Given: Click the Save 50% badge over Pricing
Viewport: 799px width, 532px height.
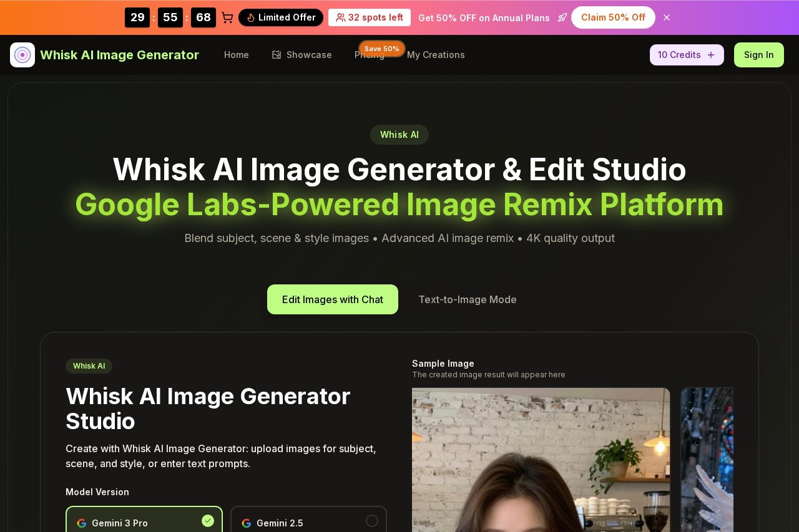Looking at the screenshot, I should click(x=382, y=49).
